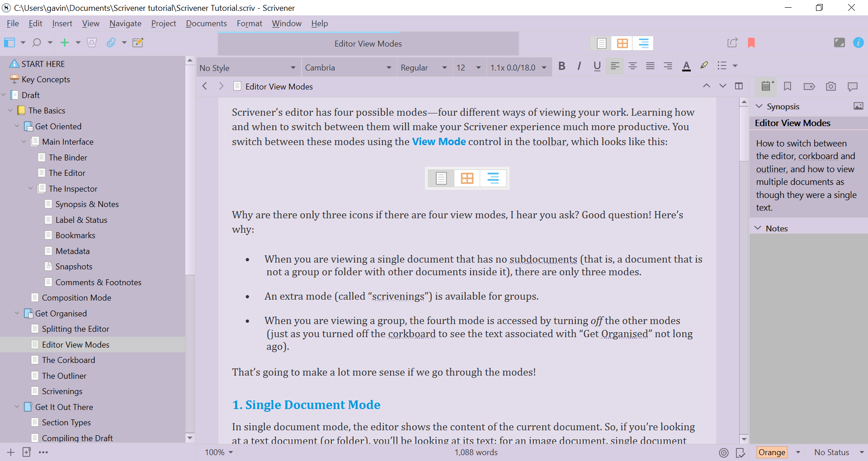Screen dimensions: 868x461
Task: Add new folder at binder footer
Action: point(27,452)
